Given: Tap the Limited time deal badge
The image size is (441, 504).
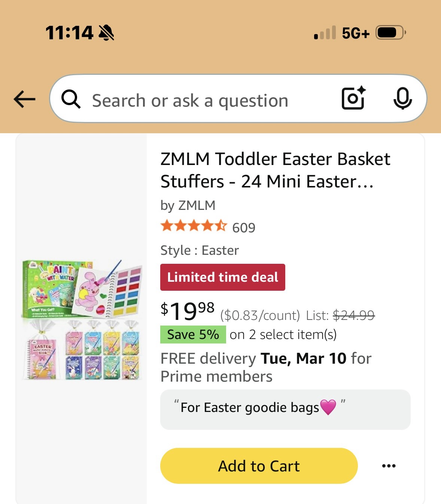Looking at the screenshot, I should [x=222, y=277].
